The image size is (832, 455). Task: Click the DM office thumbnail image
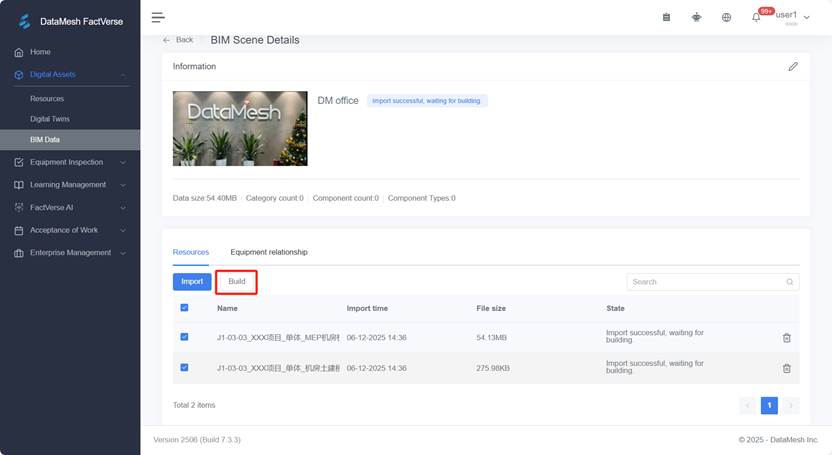tap(240, 128)
